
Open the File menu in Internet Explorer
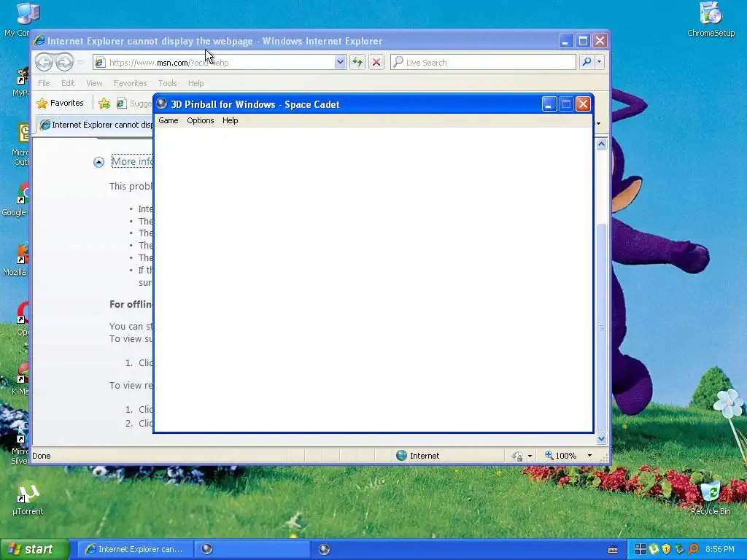(44, 83)
